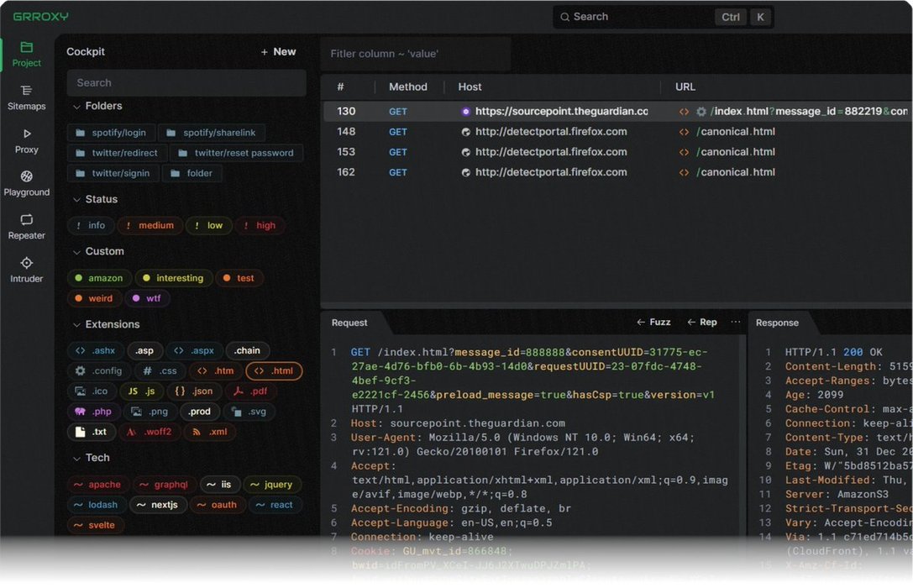
Task: Click three-dots more options in Request panel
Action: (x=736, y=323)
